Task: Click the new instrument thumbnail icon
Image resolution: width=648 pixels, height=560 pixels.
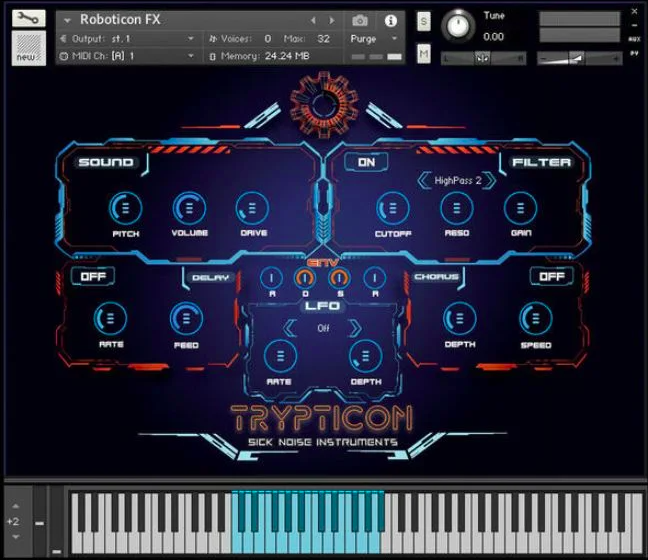Action: [29, 48]
